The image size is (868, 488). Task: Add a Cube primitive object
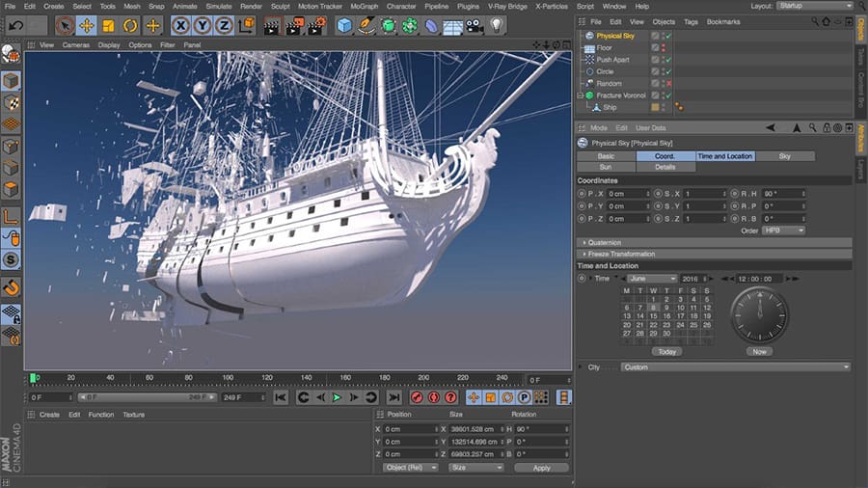[344, 25]
